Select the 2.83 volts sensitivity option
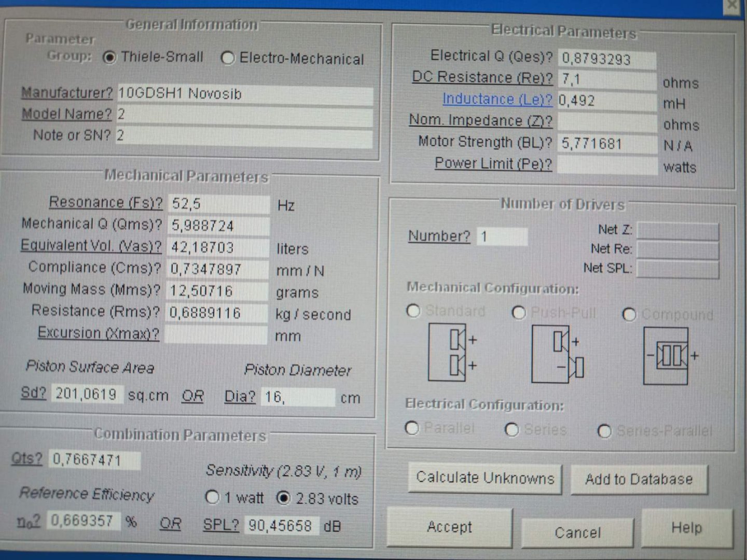Screen dimensions: 747x560 [x=283, y=498]
